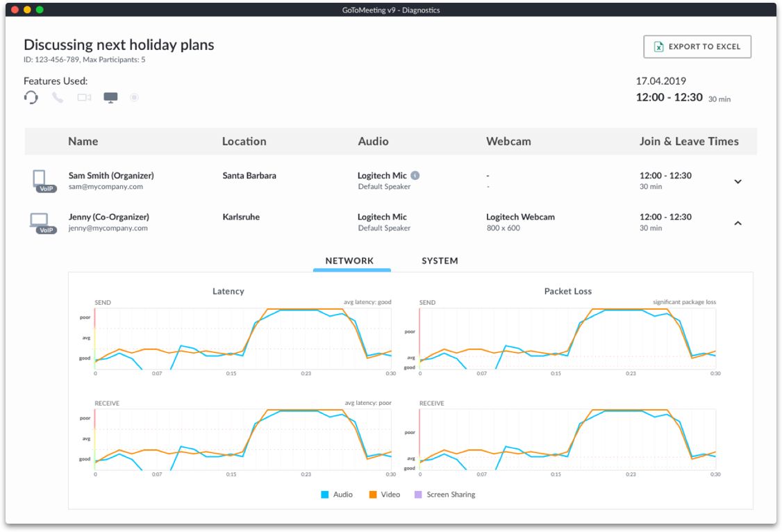782x532 pixels.
Task: Click the recording feature icon
Action: click(x=135, y=97)
